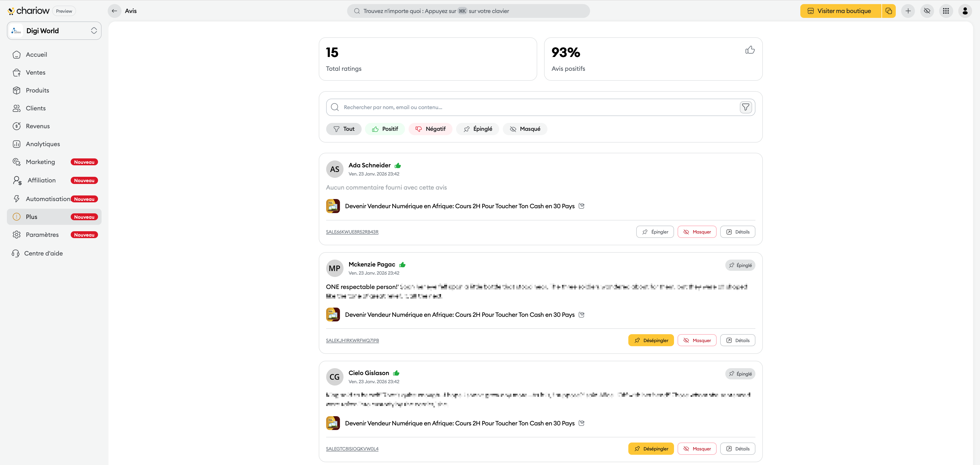This screenshot has height=465, width=980.
Task: Click the filter funnel in search box
Action: click(745, 107)
